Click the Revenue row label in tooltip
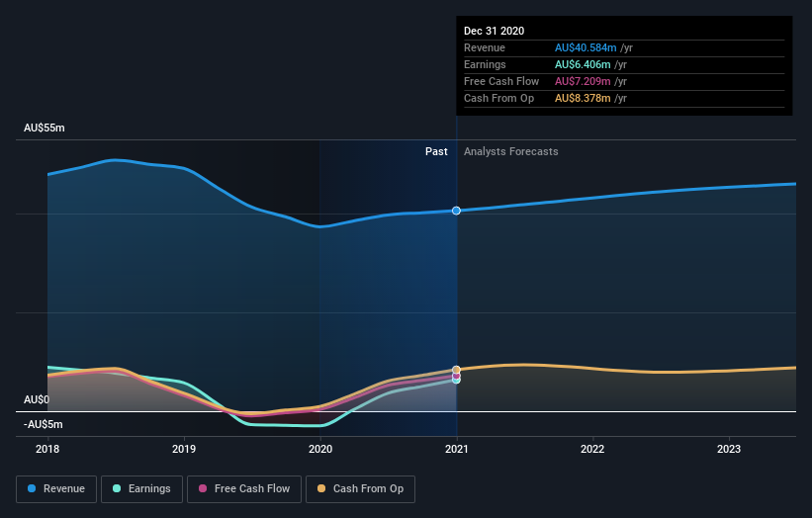Image resolution: width=812 pixels, height=518 pixels. coord(485,47)
